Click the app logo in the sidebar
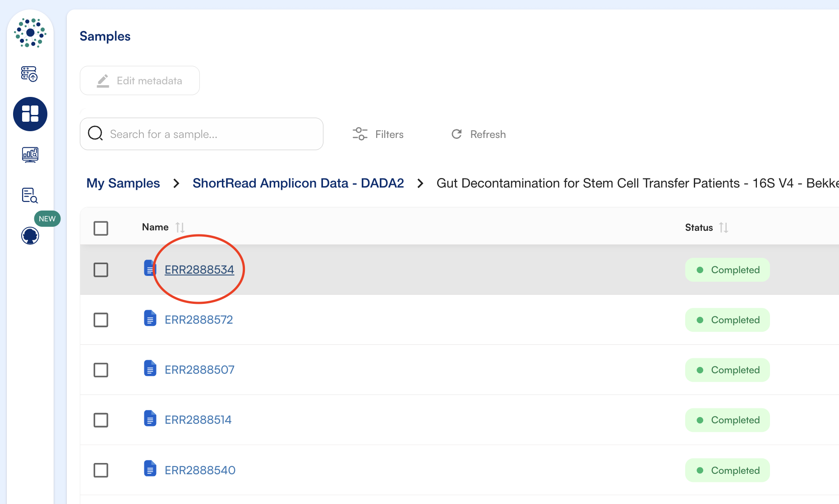 [x=30, y=32]
